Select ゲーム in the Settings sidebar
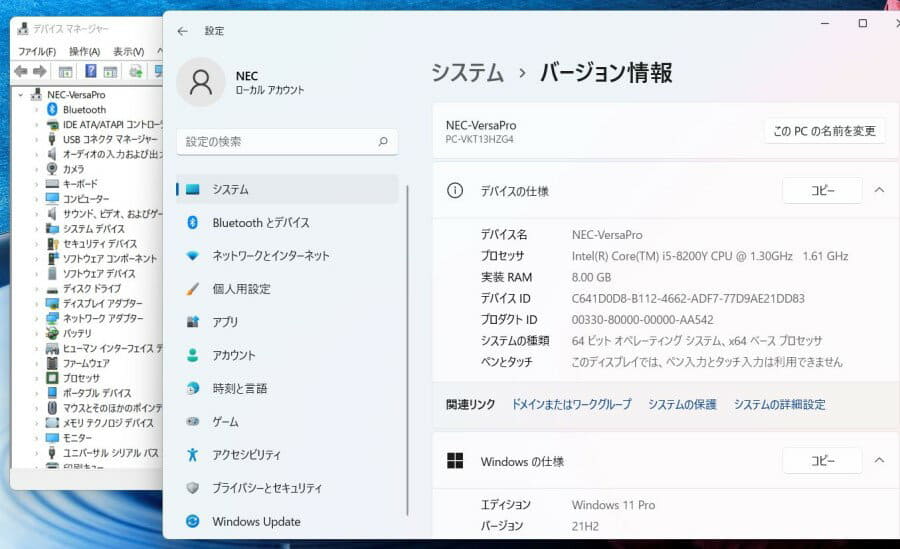900x549 pixels. [287, 422]
